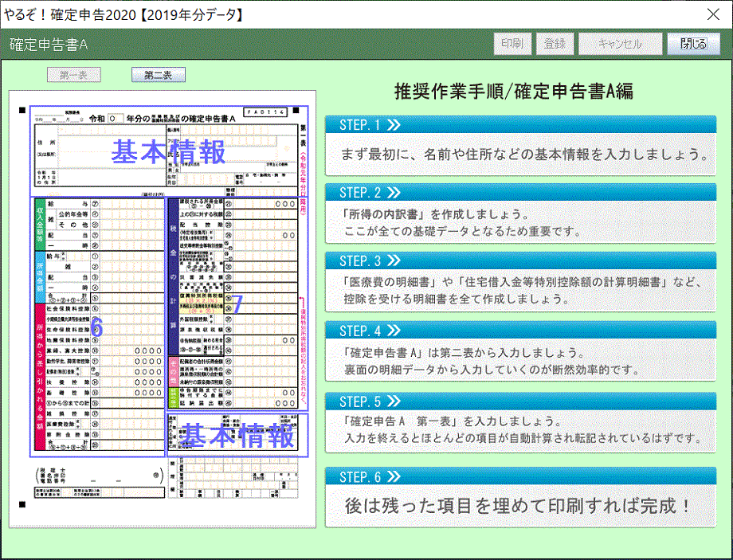The image size is (733, 560).
Task: Click the STEP. 4 header
Action: pos(521,331)
